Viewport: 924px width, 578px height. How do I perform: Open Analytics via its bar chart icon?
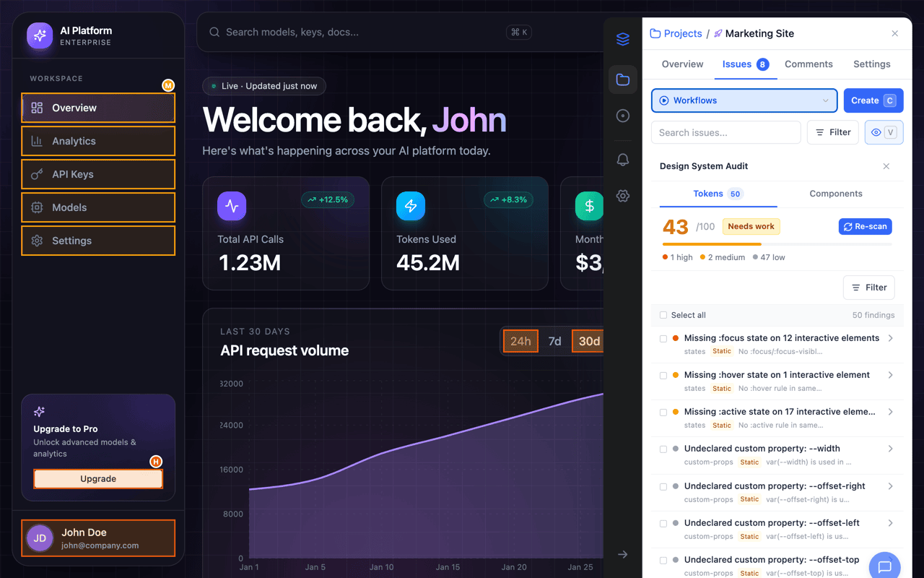[37, 141]
